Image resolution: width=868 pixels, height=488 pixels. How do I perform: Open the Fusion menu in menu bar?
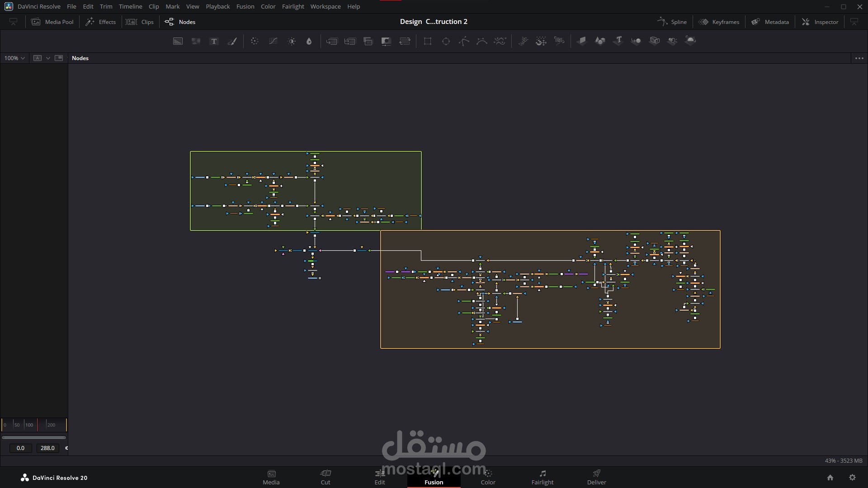click(x=245, y=6)
